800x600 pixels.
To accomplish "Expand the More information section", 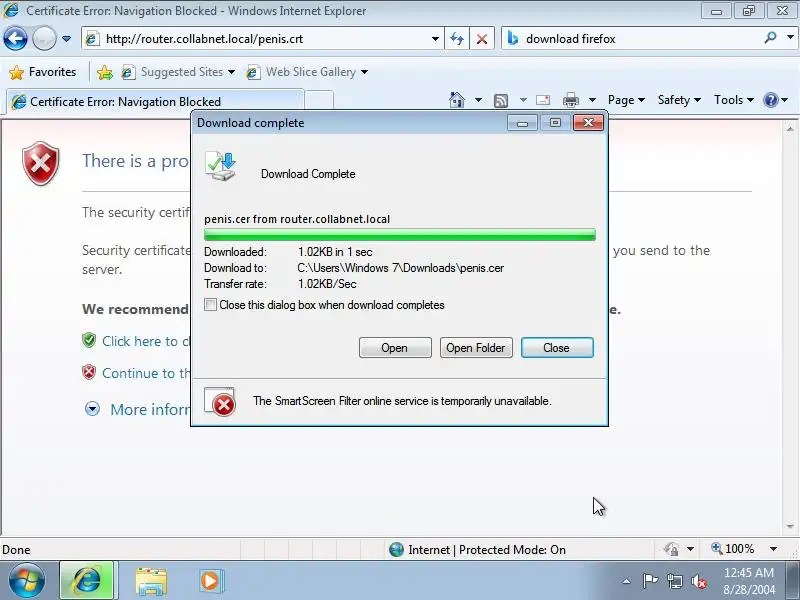I will 92,409.
